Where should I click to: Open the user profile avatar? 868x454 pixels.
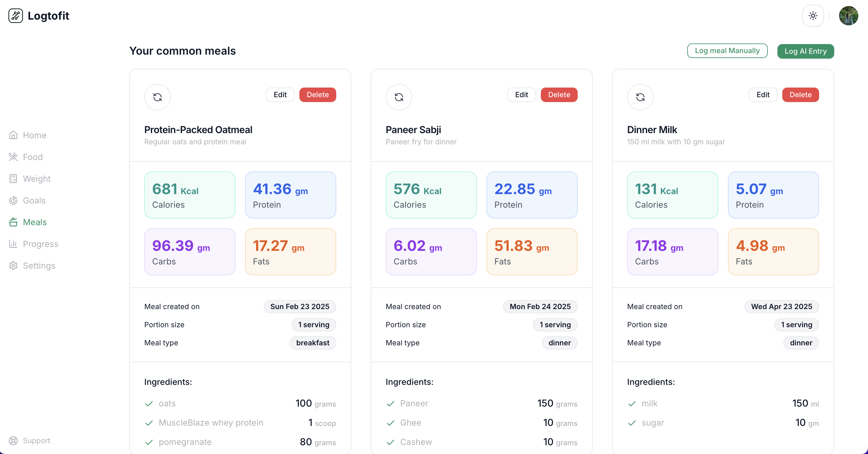point(848,15)
